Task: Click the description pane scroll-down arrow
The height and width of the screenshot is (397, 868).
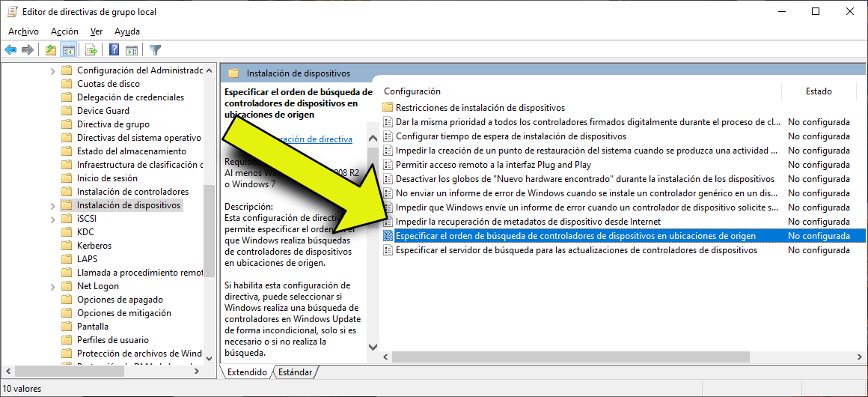Action: click(373, 346)
